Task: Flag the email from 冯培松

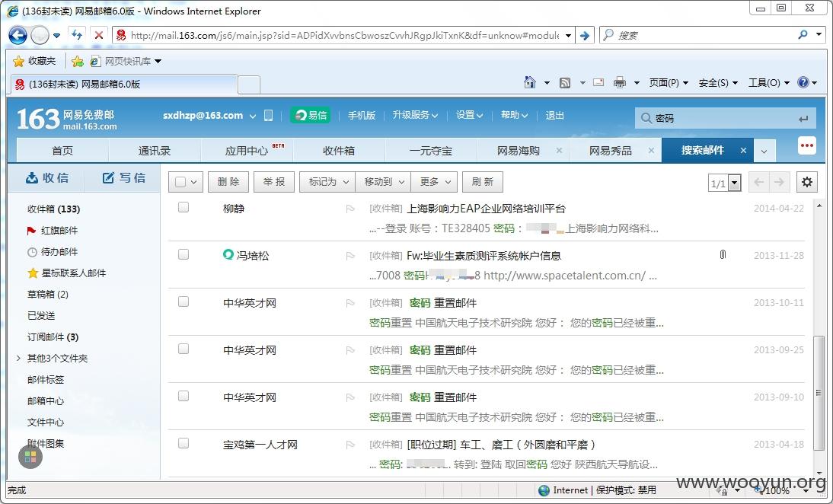Action: point(350,256)
